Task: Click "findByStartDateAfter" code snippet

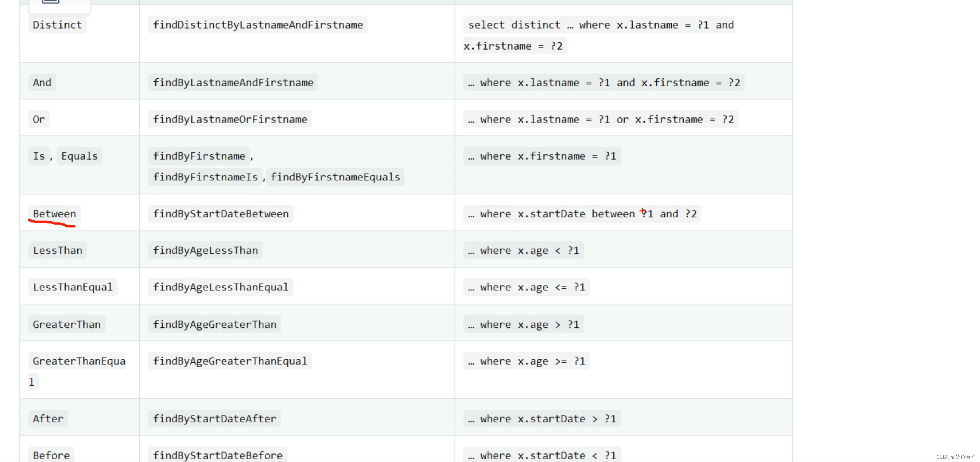Action: tap(215, 418)
